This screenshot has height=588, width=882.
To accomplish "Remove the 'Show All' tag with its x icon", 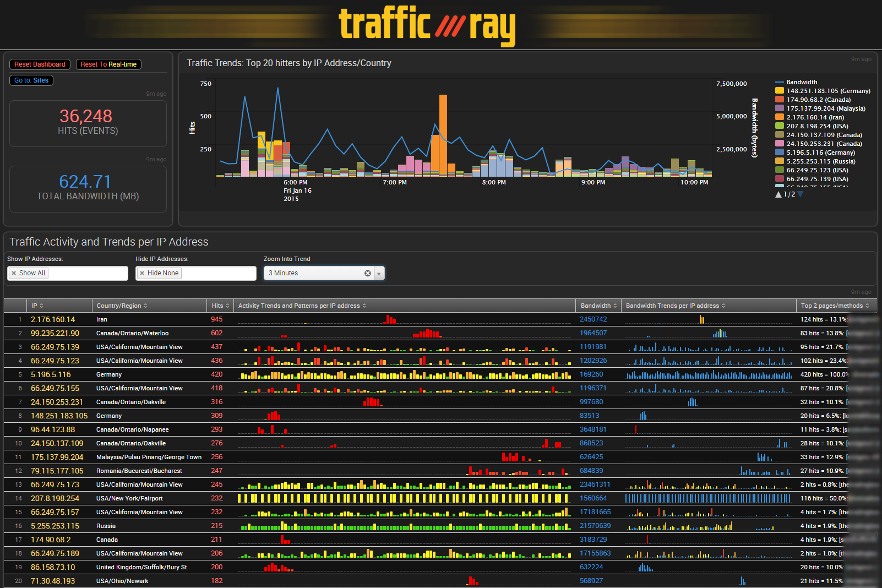I will [x=14, y=273].
